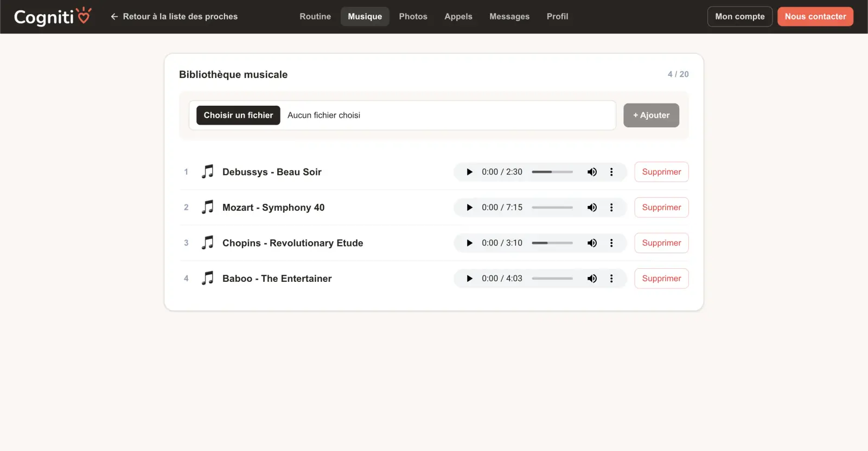Select the Musique tab
Viewport: 868px width, 451px height.
[365, 16]
